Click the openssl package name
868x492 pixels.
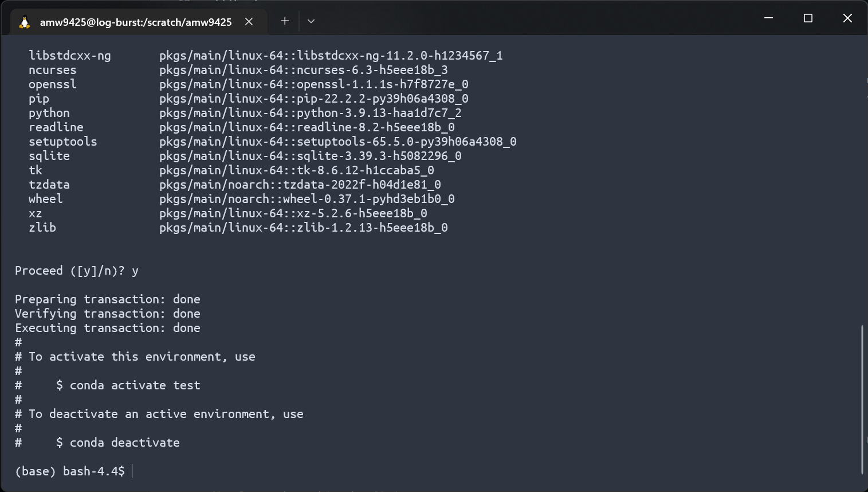tap(53, 84)
